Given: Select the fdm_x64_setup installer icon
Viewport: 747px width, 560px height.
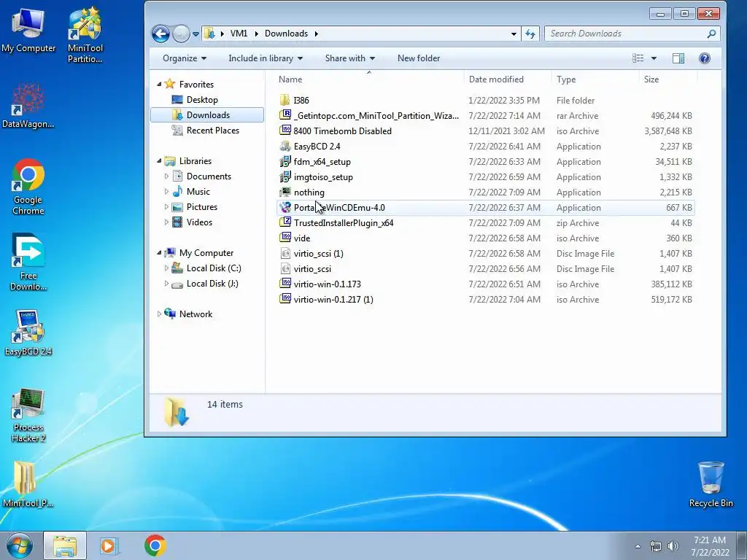Looking at the screenshot, I should tap(285, 161).
